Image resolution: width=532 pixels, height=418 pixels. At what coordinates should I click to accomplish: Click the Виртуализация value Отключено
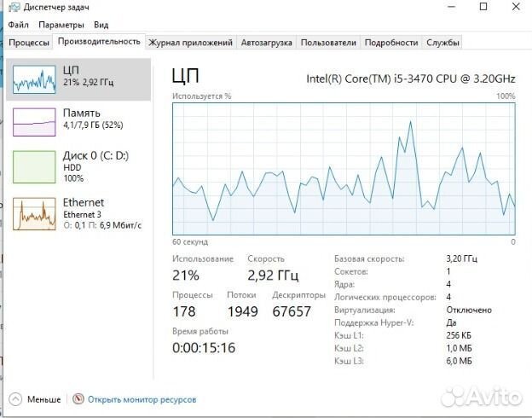click(469, 310)
